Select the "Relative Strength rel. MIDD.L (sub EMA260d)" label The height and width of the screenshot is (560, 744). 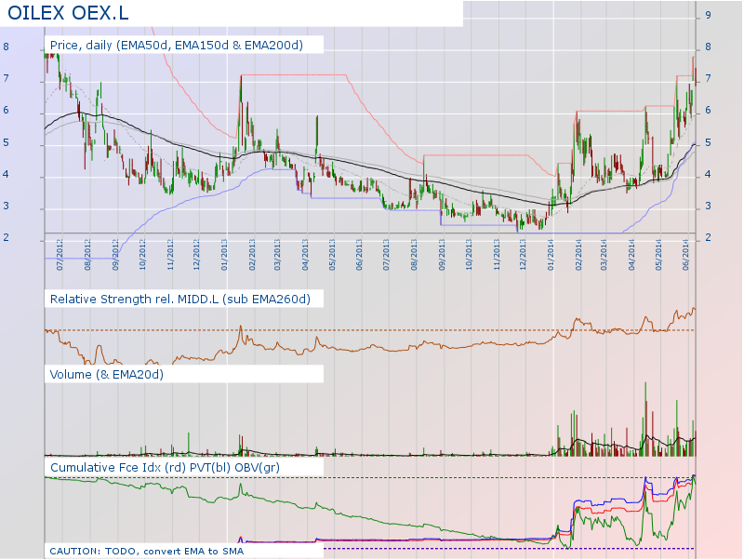pyautogui.click(x=180, y=299)
